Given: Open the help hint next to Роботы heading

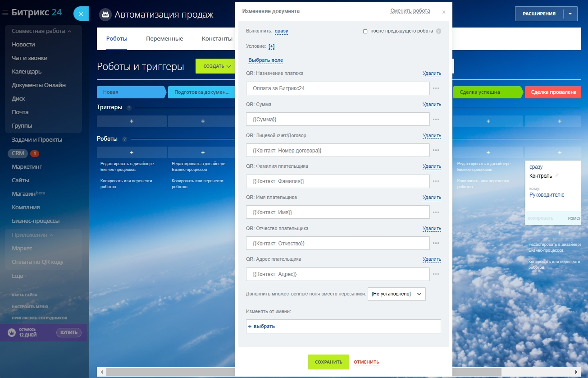Looking at the screenshot, I should pyautogui.click(x=125, y=139).
